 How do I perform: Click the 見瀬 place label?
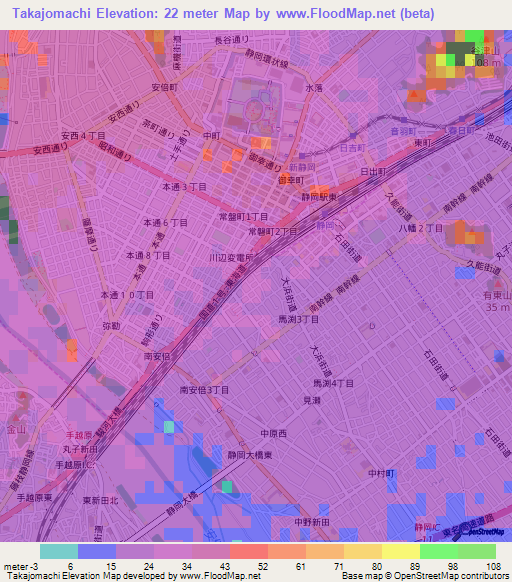(312, 400)
